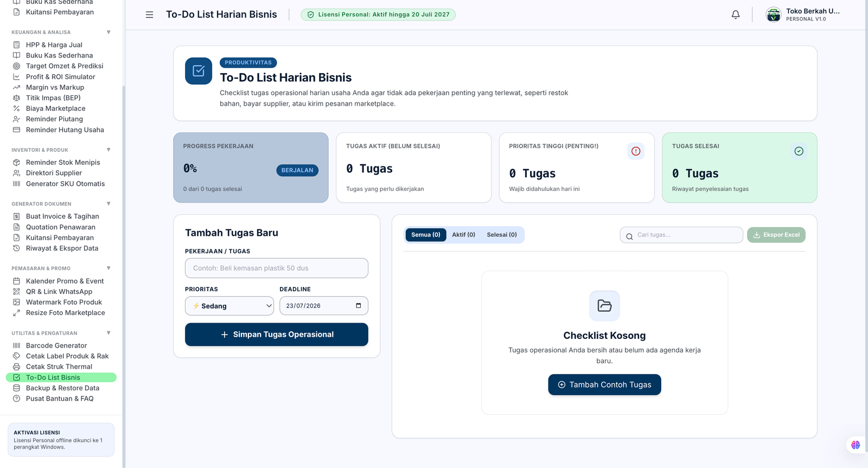The width and height of the screenshot is (868, 468).
Task: Open the deadline calendar picker icon
Action: coord(359,306)
